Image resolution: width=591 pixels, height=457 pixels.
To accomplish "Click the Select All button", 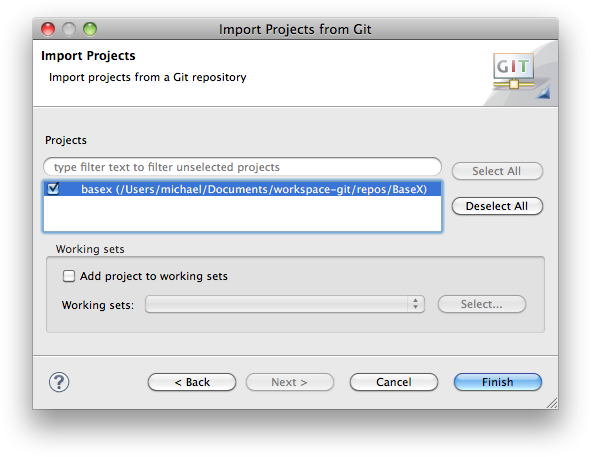I will [497, 171].
